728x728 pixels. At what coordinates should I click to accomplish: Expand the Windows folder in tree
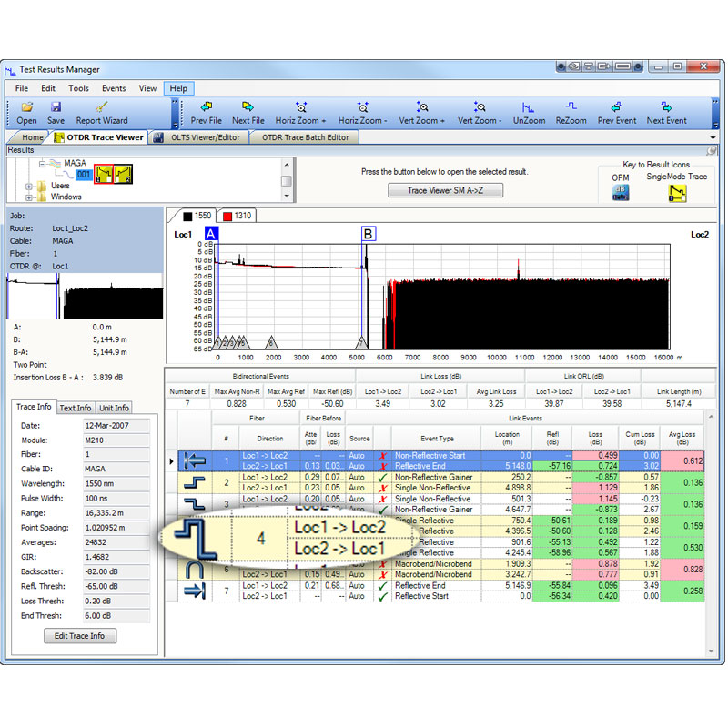click(x=30, y=197)
